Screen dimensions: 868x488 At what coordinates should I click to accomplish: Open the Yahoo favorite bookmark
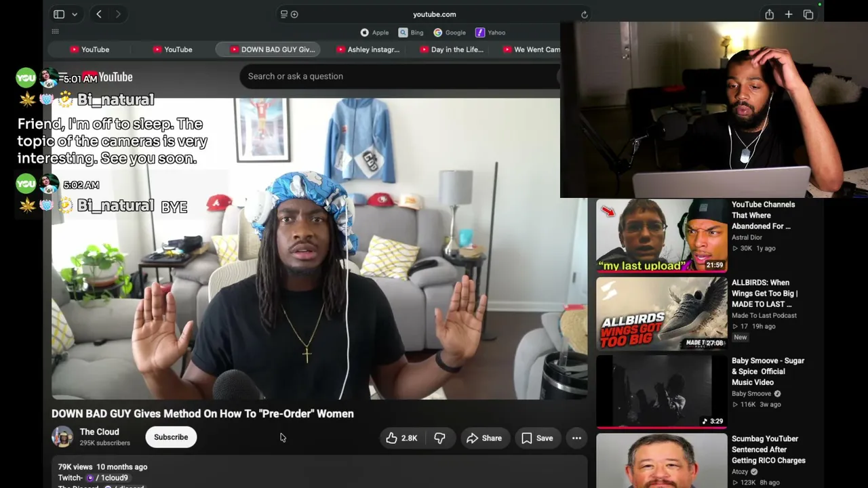pos(490,33)
